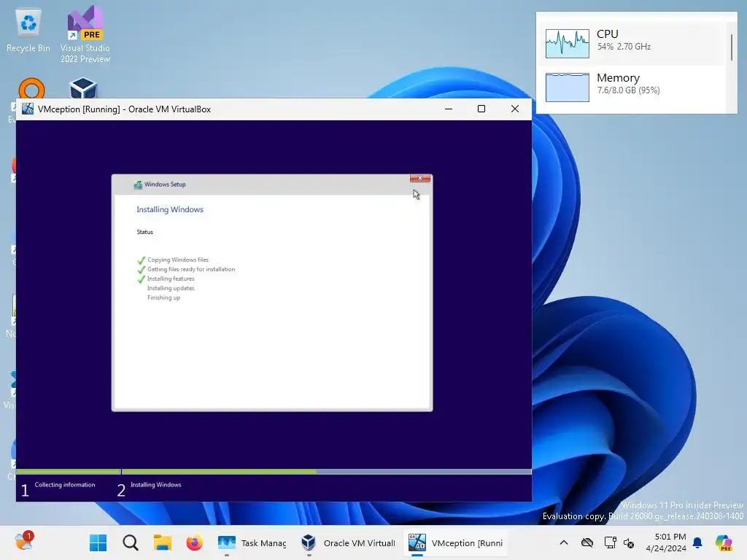Click the green checkmark beside Copying Windows files

point(141,260)
